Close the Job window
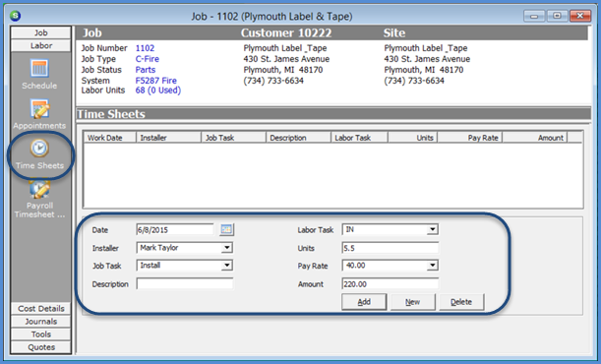The width and height of the screenshot is (601, 364). tap(580, 16)
